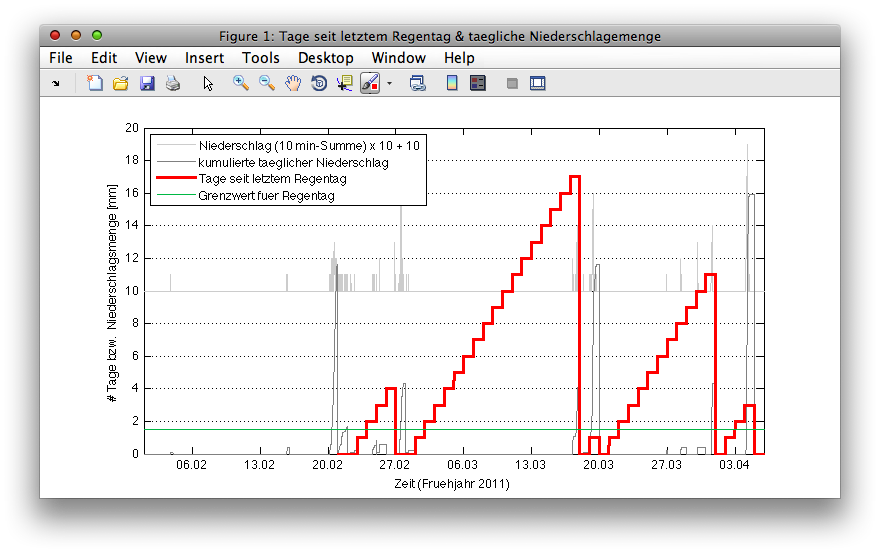880x553 pixels.
Task: Click the New Figure icon
Action: tap(95, 84)
